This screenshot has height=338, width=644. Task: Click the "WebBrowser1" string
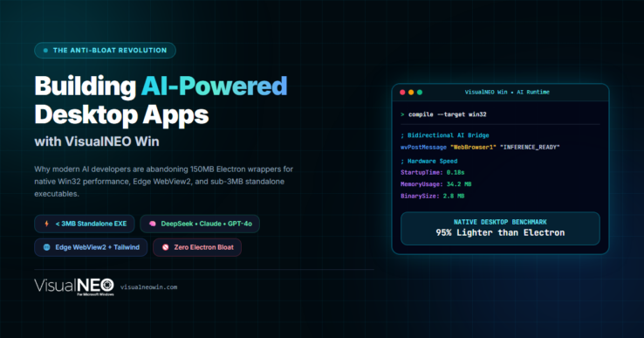[473, 147]
